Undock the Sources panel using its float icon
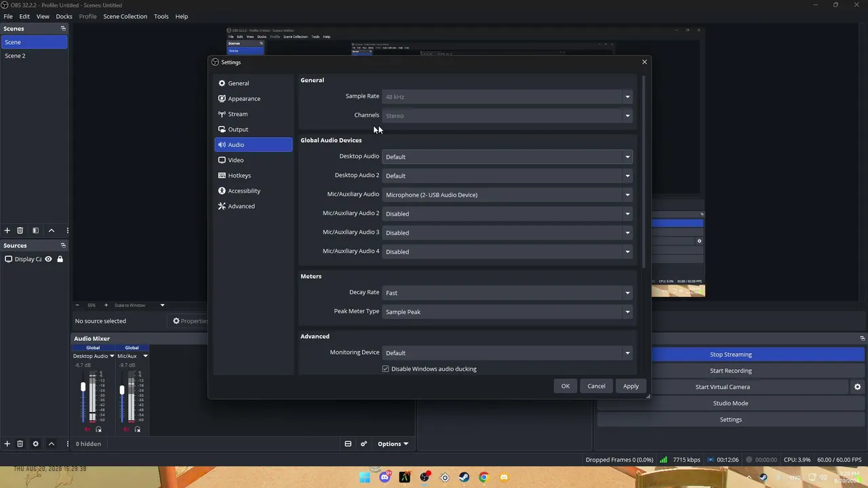868x488 pixels. coord(63,245)
